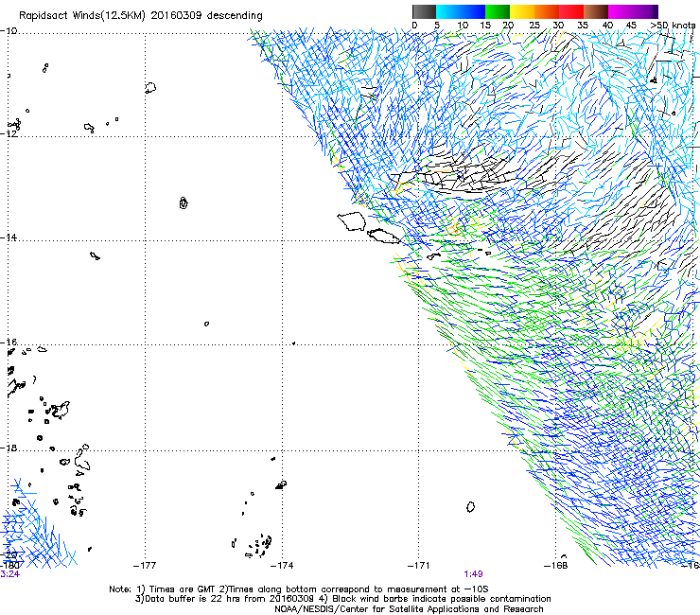Click the '-171' longitude axis label
700x615 pixels.
[419, 566]
